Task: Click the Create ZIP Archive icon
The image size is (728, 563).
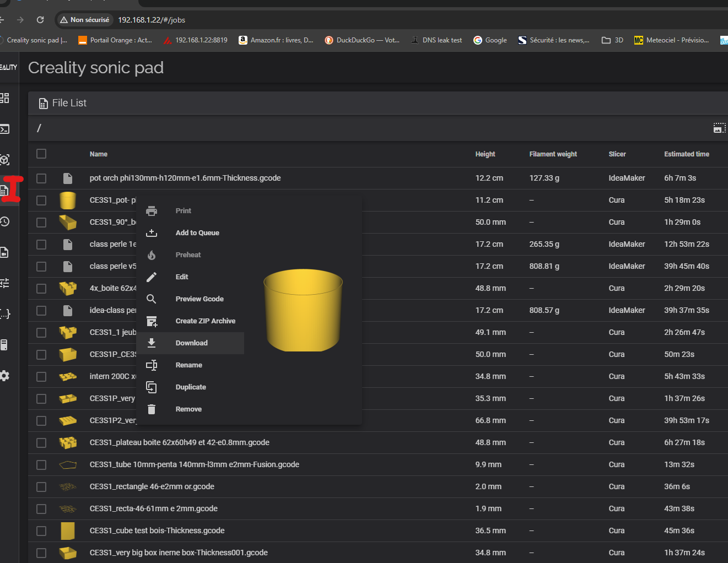Action: point(152,321)
